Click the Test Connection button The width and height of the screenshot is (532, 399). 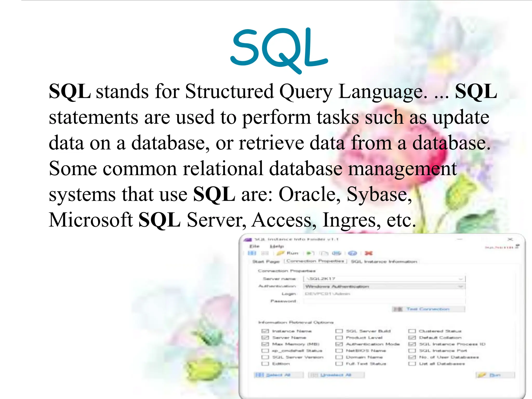(x=428, y=309)
